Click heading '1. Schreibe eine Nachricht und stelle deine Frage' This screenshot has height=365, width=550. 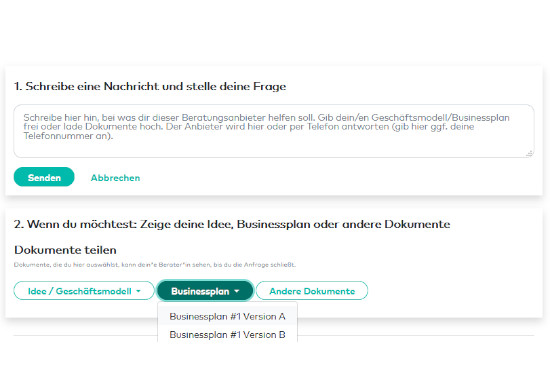[150, 86]
